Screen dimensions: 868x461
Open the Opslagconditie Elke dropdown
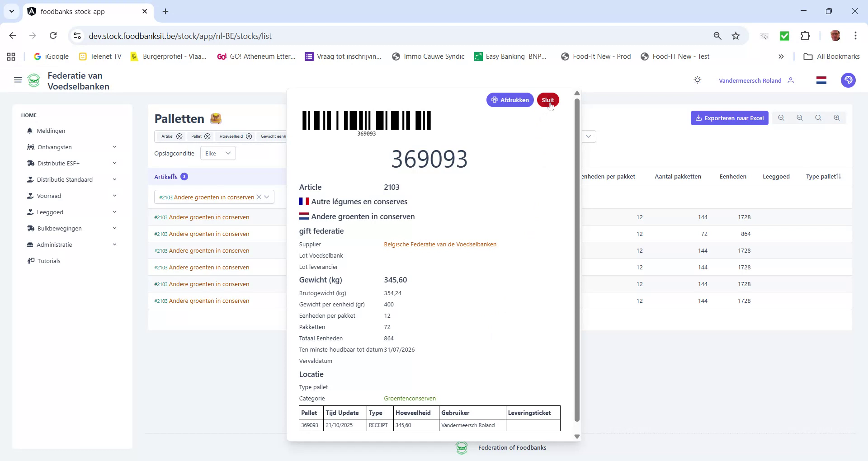pyautogui.click(x=217, y=153)
